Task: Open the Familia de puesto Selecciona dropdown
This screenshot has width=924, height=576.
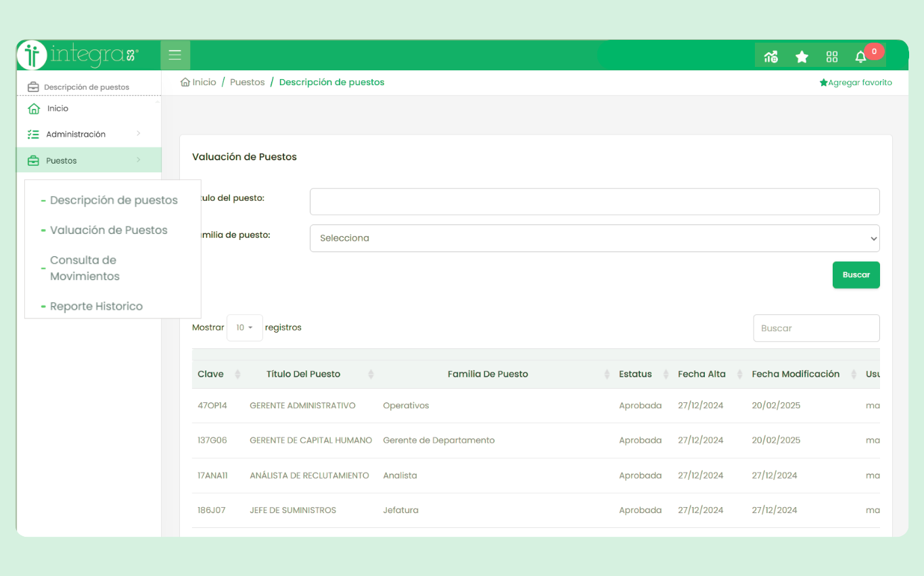Action: pos(595,238)
